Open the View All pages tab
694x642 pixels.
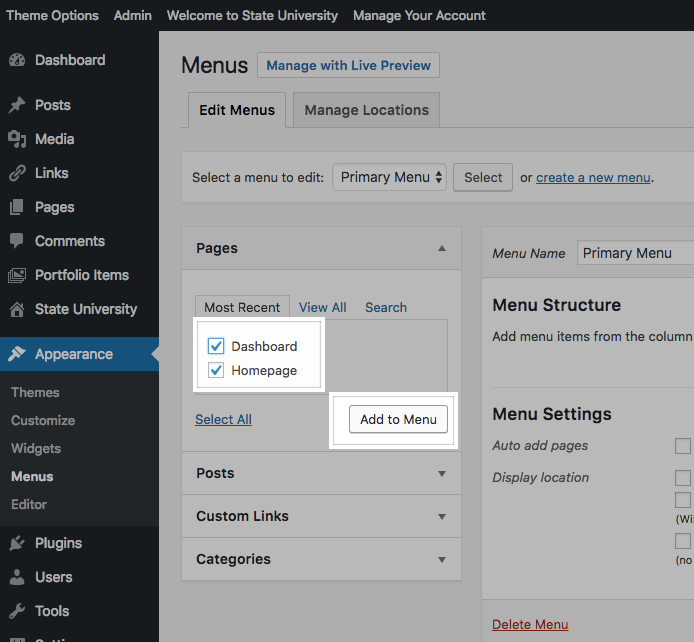323,308
